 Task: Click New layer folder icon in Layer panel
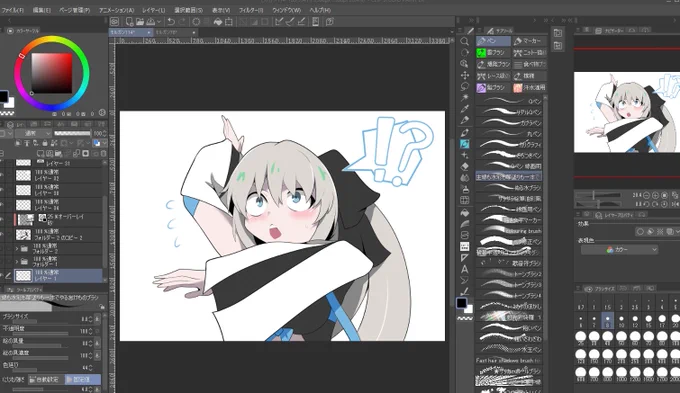[59, 153]
